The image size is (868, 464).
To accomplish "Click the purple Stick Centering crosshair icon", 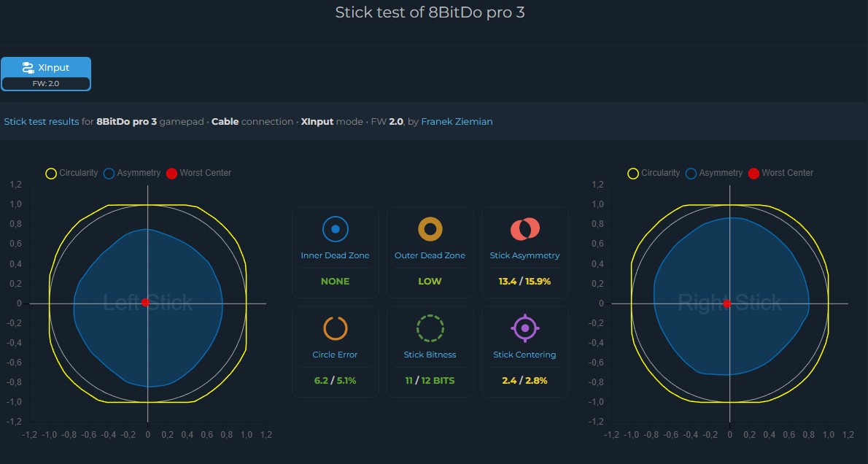I will click(524, 328).
